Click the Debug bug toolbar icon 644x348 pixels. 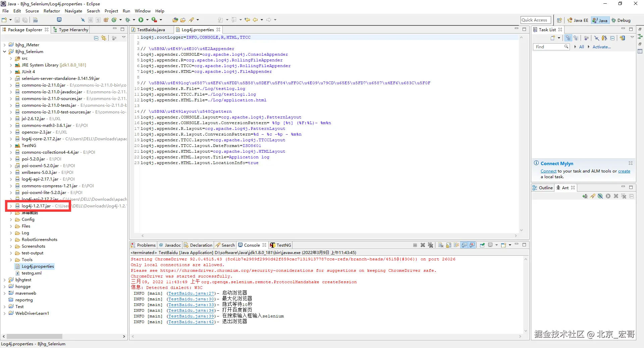(127, 20)
